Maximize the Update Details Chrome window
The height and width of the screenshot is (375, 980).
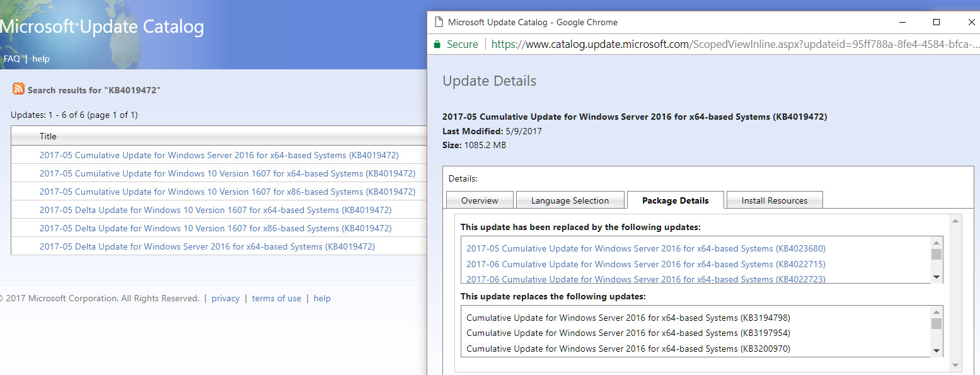click(937, 22)
